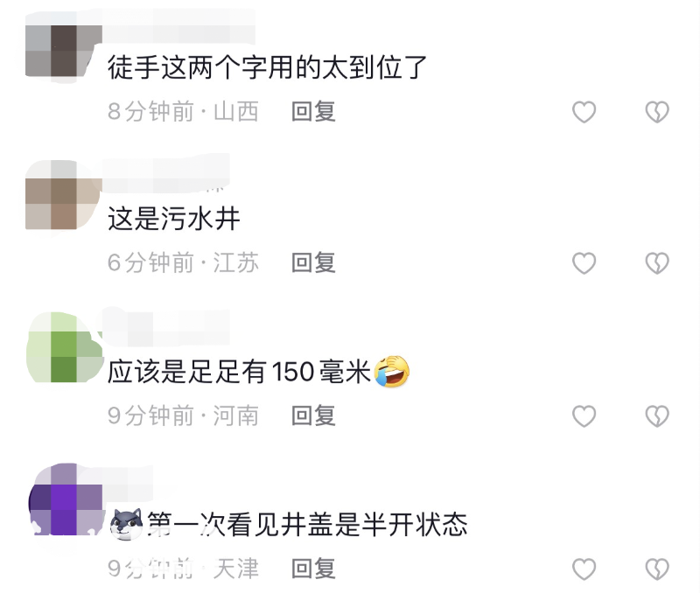
Task: Reply to the Tianjin comment about 井盖
Action: pyautogui.click(x=313, y=569)
